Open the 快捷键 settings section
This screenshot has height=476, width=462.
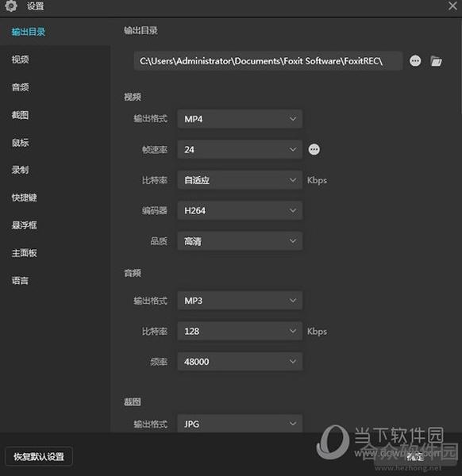tap(24, 198)
